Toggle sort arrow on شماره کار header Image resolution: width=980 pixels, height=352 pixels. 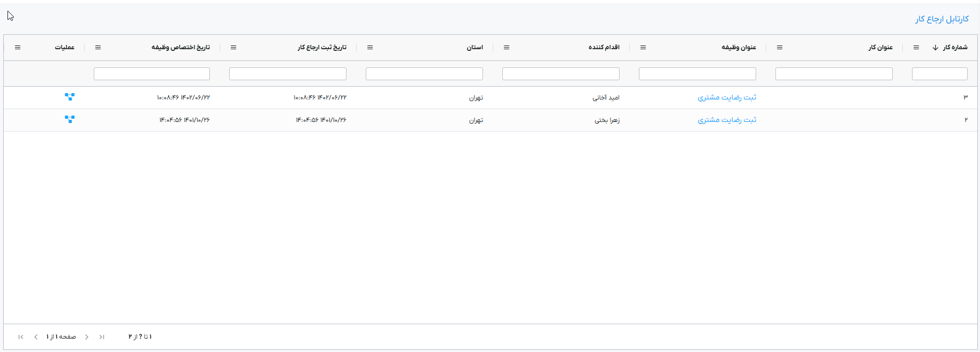coord(936,48)
